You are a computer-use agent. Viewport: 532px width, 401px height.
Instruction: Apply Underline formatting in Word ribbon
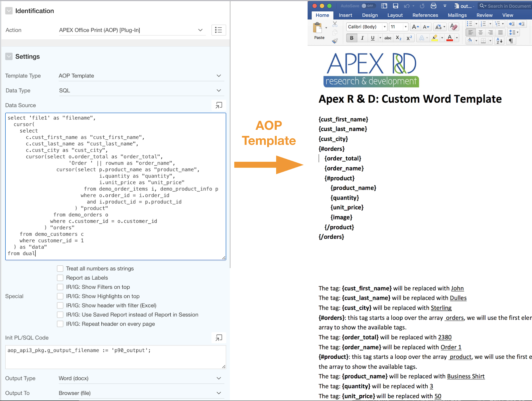coord(373,38)
